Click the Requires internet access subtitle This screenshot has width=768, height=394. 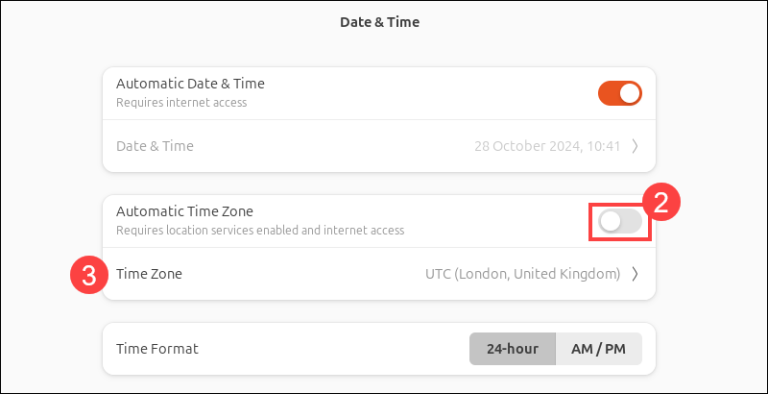pyautogui.click(x=181, y=103)
